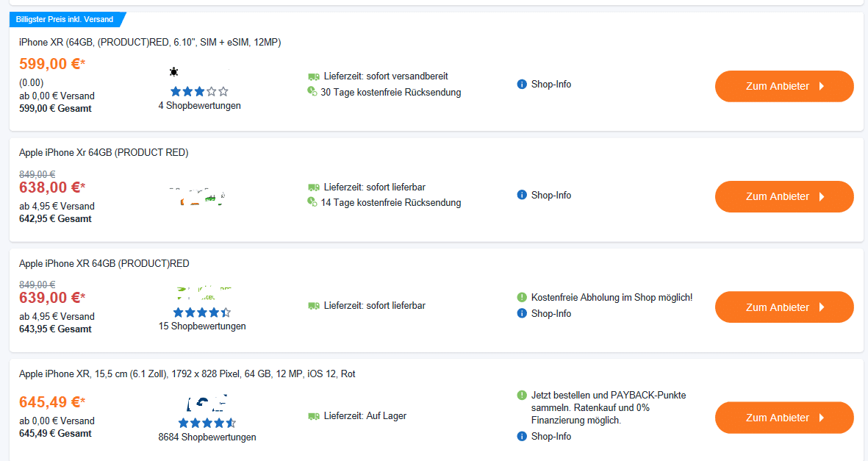Click 'ab 0,00 € Versand' under the 645,49 € price
The width and height of the screenshot is (868, 461).
(x=57, y=421)
